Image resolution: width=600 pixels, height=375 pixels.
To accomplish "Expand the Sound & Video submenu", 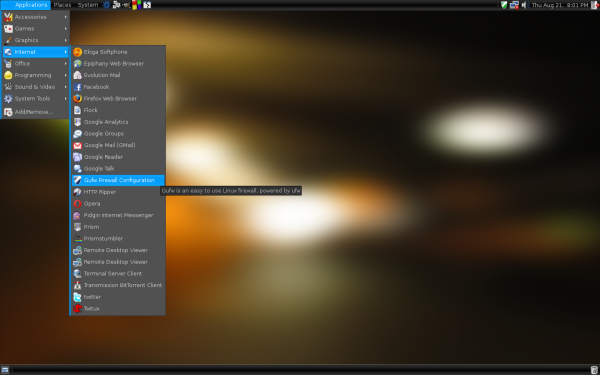I will click(x=36, y=87).
